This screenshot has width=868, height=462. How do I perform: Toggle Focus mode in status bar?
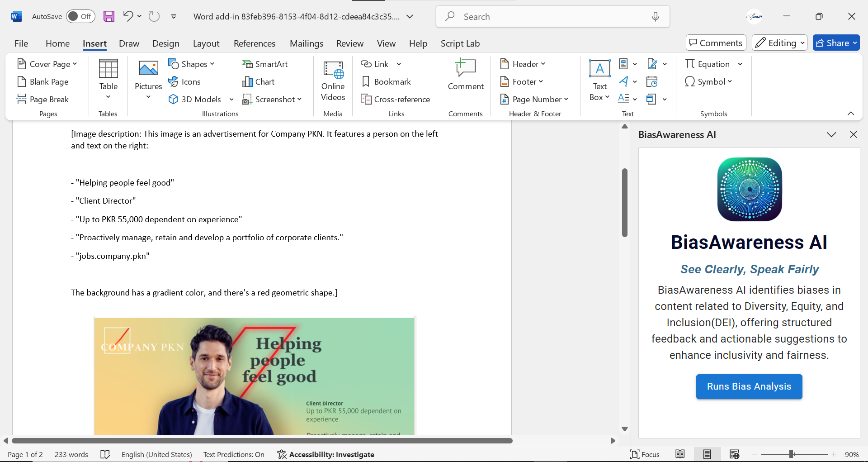(645, 454)
